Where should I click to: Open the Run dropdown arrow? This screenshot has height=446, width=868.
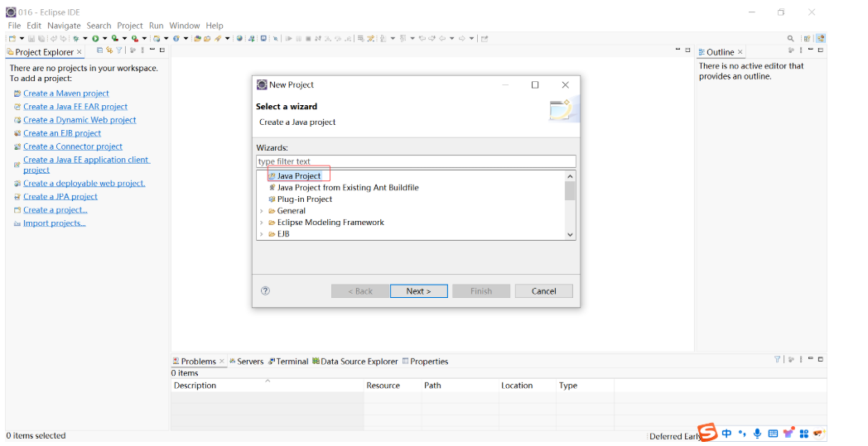point(104,39)
